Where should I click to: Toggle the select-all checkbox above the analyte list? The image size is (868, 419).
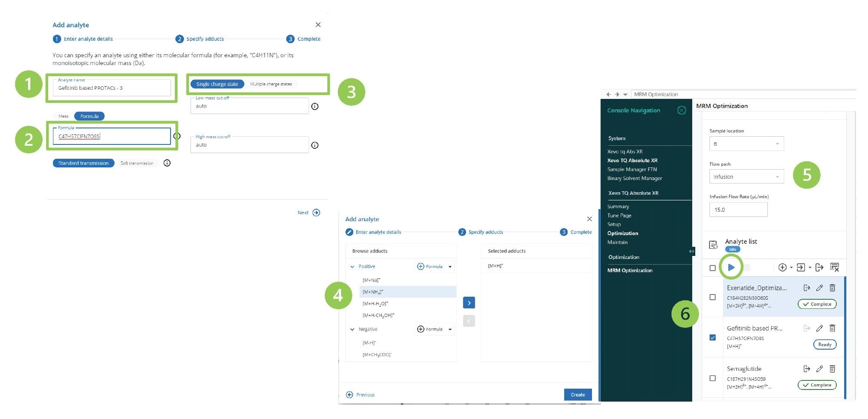point(712,268)
